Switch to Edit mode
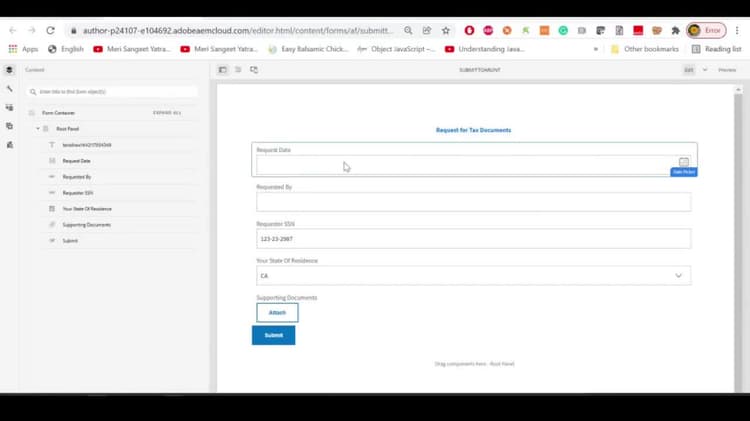This screenshot has height=421, width=750. pyautogui.click(x=688, y=70)
